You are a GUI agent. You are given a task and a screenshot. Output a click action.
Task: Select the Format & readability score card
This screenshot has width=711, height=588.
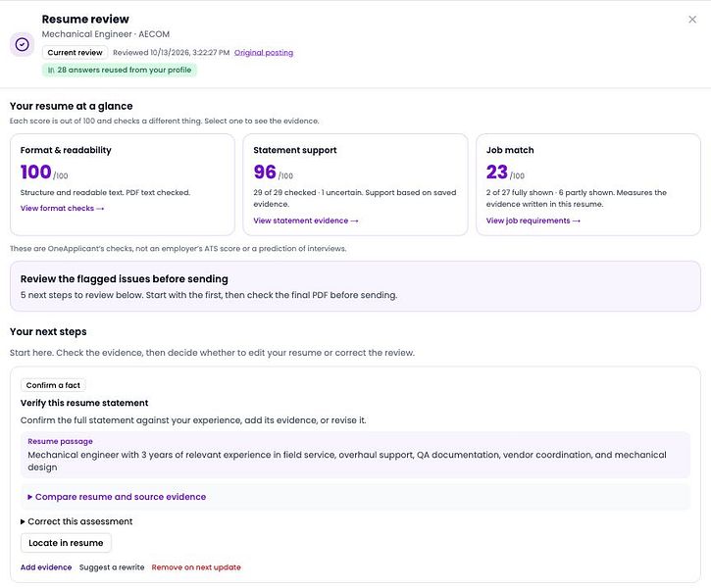point(123,184)
